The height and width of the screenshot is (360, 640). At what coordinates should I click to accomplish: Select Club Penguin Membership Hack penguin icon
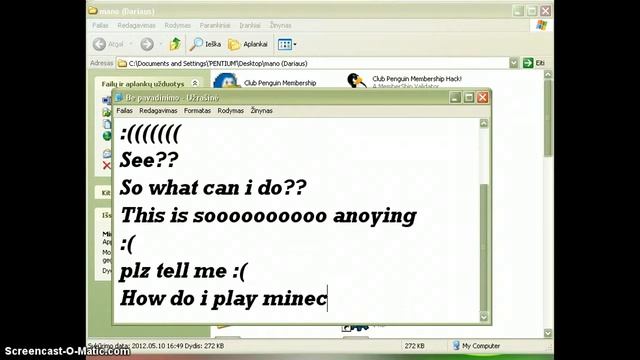[x=356, y=80]
